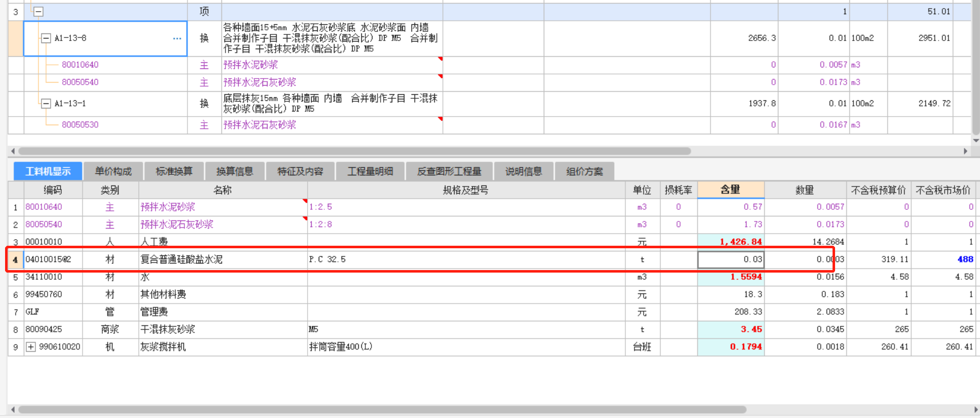Edit the 含量 cell showing 0.03

pyautogui.click(x=731, y=259)
